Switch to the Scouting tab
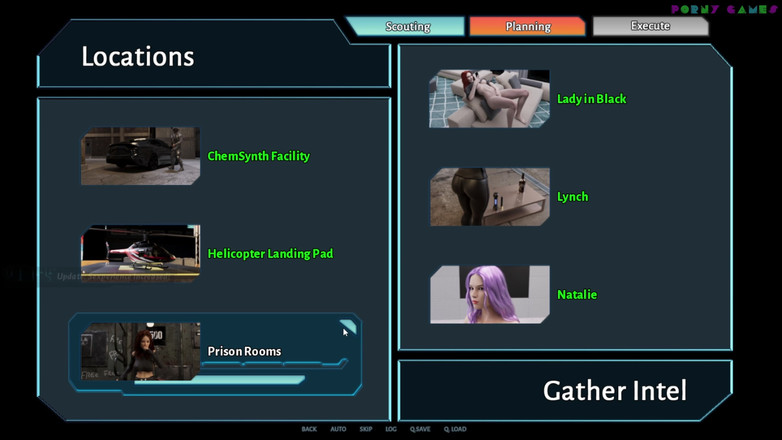 click(407, 26)
